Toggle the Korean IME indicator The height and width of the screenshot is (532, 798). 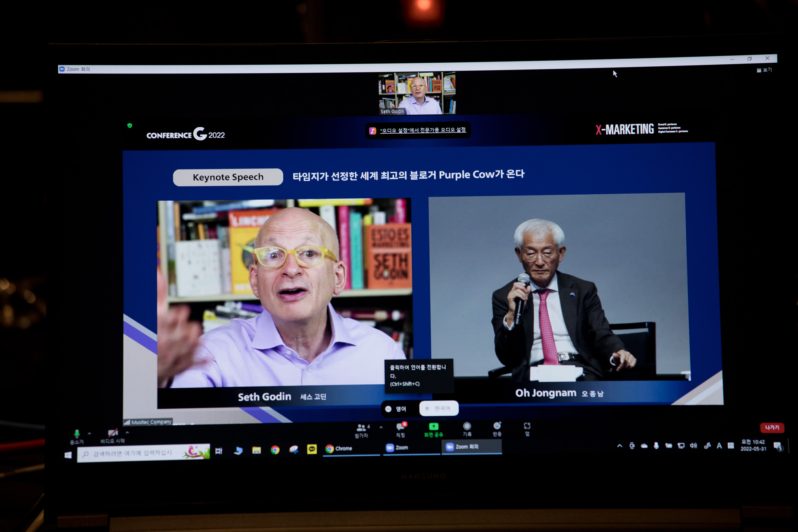point(731,445)
